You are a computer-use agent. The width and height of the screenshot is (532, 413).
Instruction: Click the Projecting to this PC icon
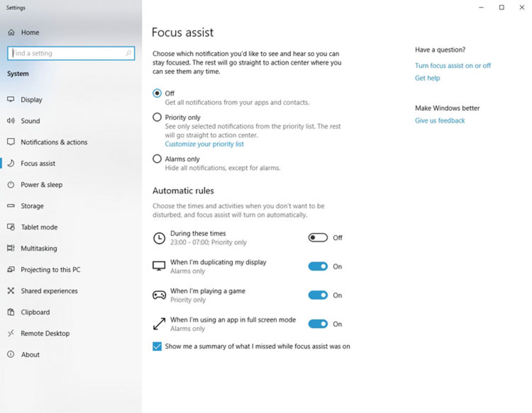[x=11, y=270]
